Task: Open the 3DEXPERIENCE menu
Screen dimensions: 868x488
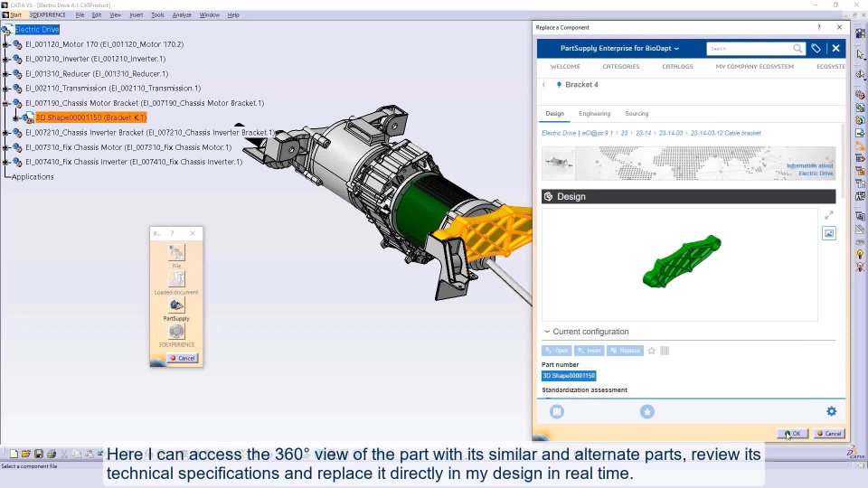Action: pos(48,15)
